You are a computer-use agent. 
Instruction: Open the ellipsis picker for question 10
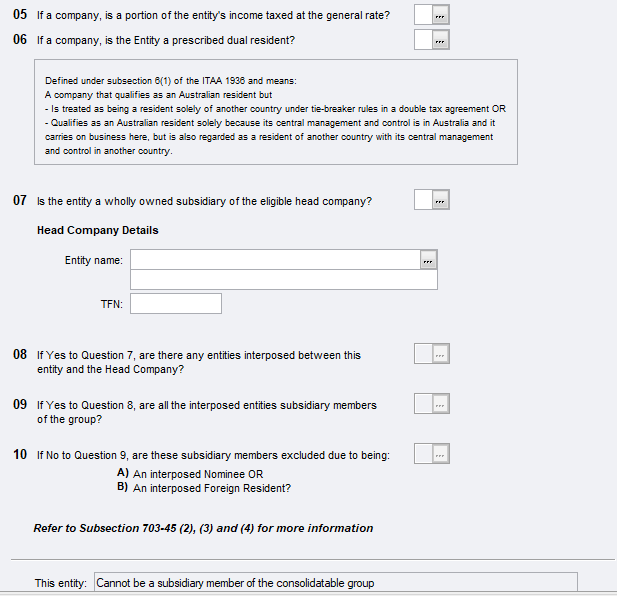pyautogui.click(x=441, y=454)
